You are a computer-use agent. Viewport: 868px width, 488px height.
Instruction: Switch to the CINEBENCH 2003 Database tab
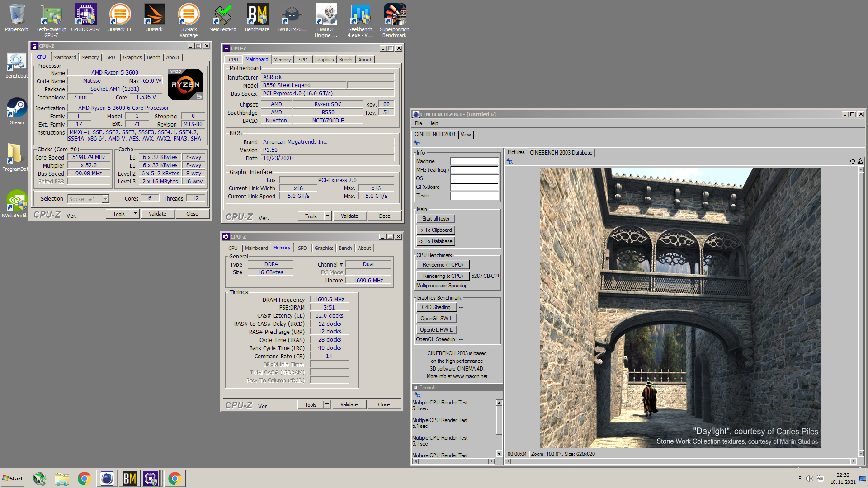click(561, 153)
